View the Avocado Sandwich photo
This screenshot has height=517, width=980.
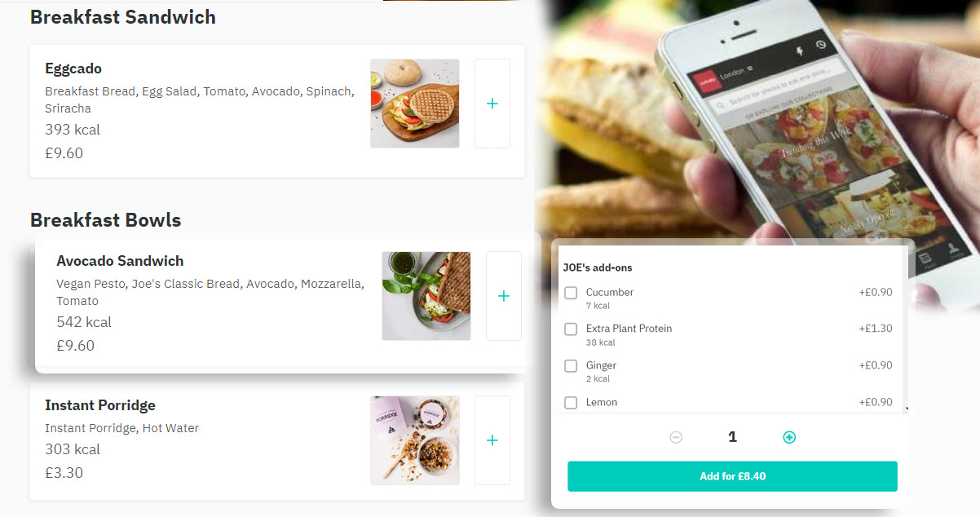(426, 296)
